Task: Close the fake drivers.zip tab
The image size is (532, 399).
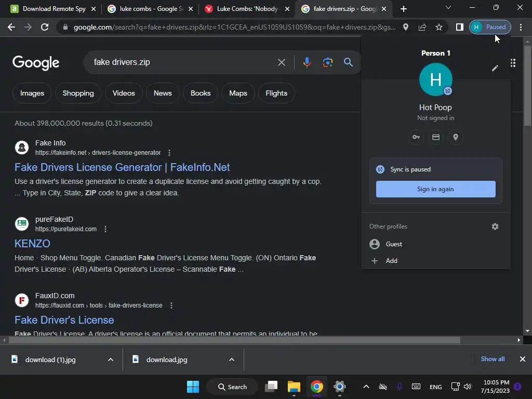Action: 384,9
